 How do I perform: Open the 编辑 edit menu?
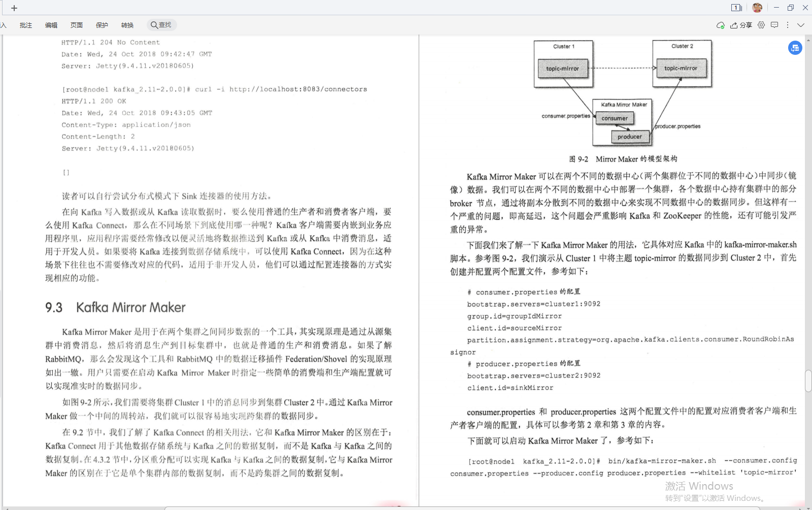pos(51,25)
